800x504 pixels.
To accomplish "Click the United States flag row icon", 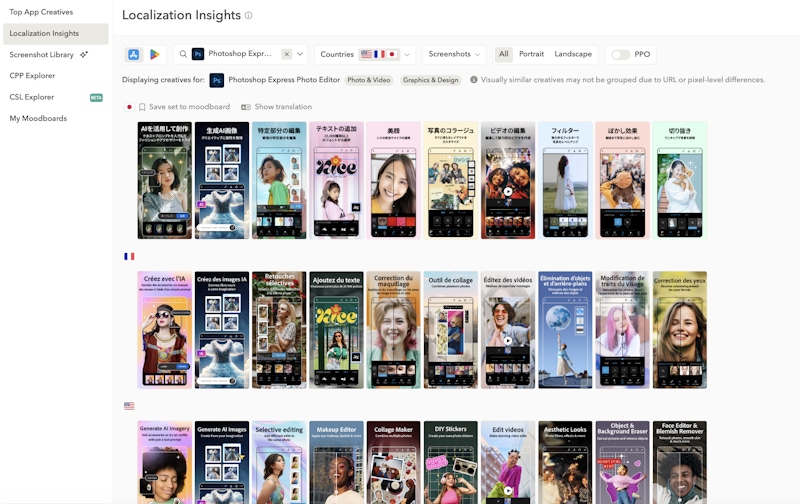I will click(129, 406).
